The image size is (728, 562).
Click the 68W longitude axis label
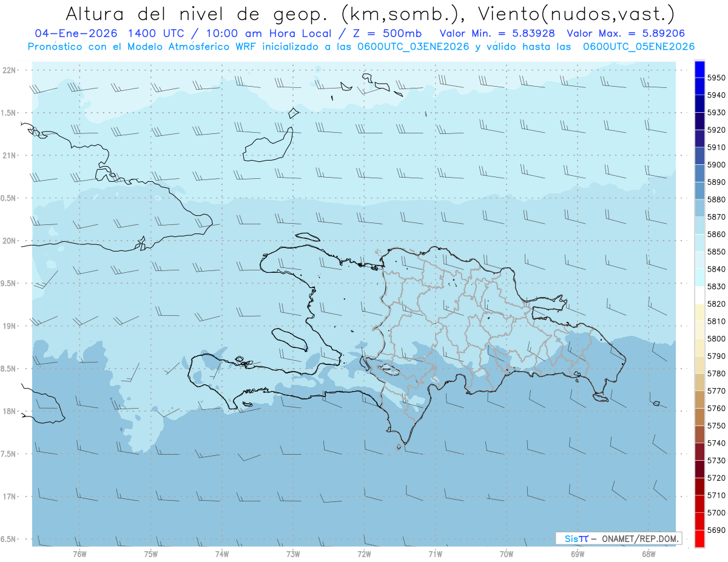649,554
